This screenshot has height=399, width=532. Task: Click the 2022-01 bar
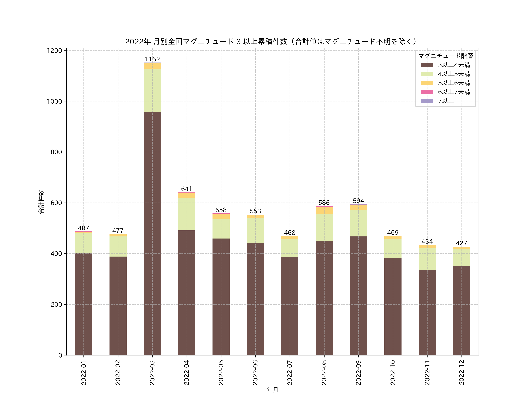click(x=84, y=289)
